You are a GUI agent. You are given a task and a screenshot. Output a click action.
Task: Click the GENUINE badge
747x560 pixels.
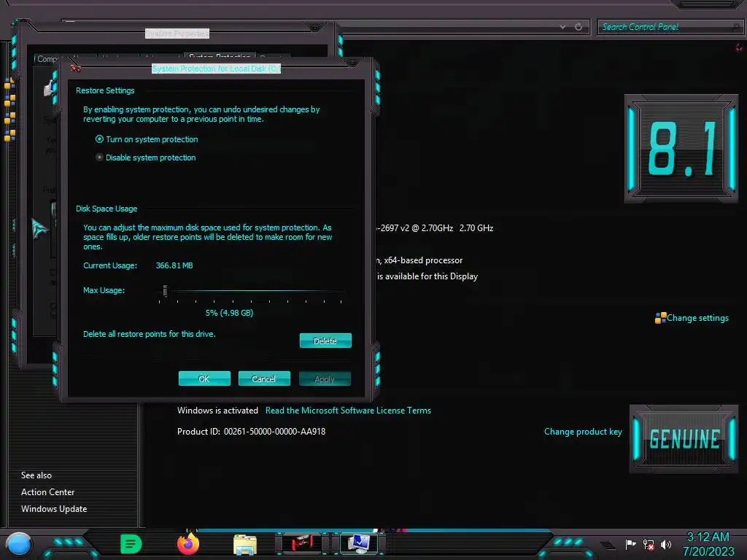[684, 438]
